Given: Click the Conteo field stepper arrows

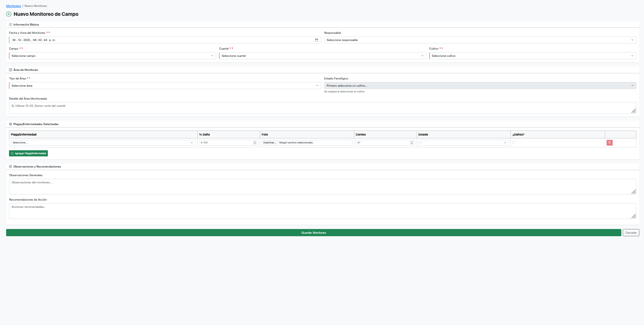Looking at the screenshot, I should pyautogui.click(x=412, y=143).
